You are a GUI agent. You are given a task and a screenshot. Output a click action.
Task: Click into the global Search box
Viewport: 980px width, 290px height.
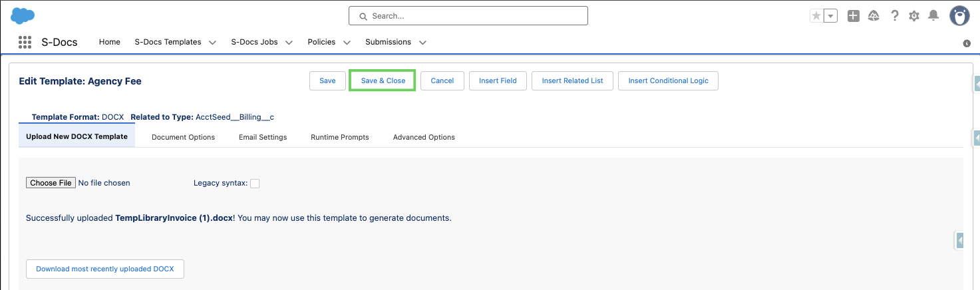point(468,15)
